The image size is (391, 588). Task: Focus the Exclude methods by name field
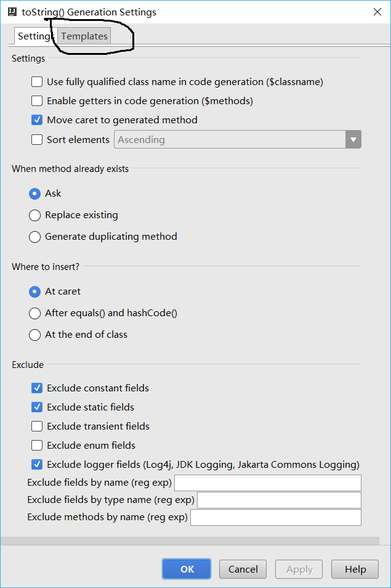[x=275, y=517]
